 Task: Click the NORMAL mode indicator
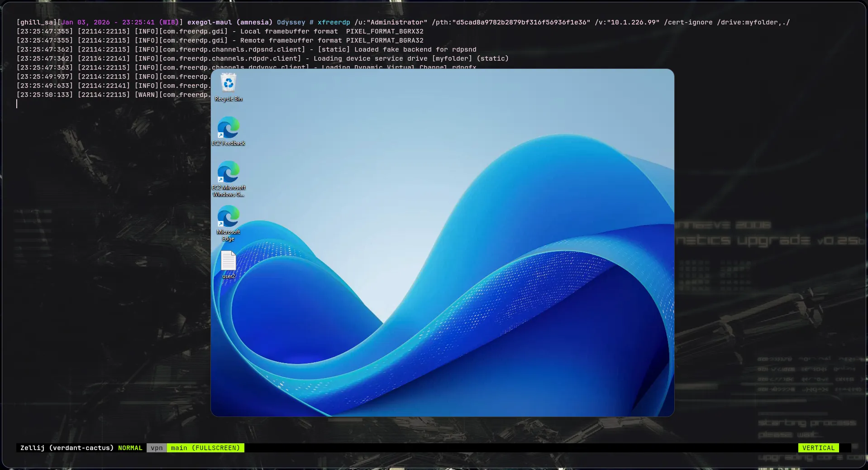point(130,448)
